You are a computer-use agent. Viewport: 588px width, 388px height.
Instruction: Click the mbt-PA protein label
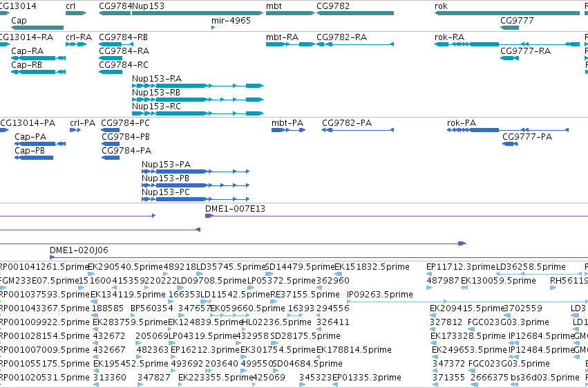tap(287, 123)
